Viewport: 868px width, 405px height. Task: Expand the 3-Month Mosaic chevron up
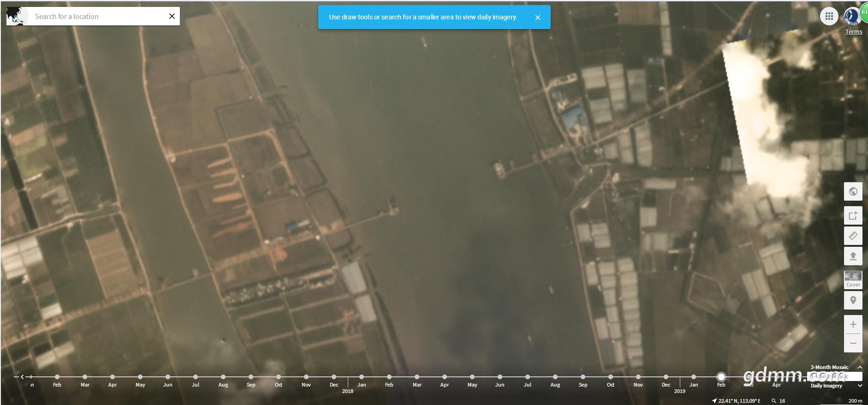click(860, 367)
